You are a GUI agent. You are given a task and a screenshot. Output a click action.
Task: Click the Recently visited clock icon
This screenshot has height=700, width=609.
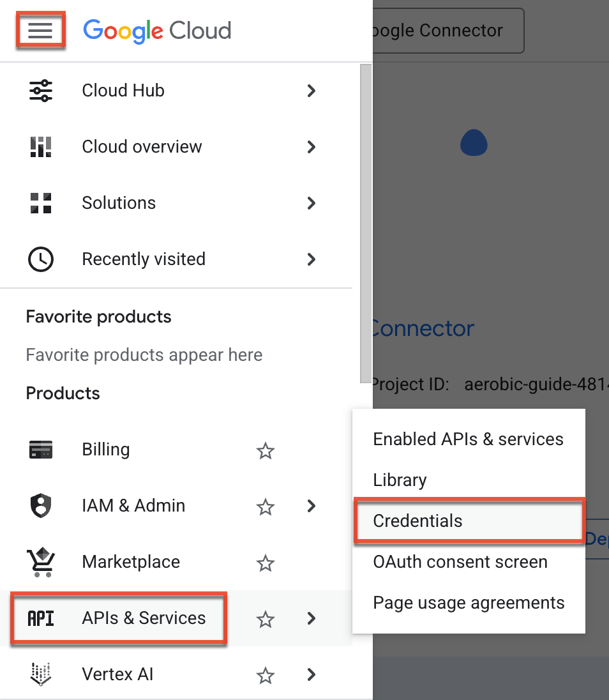pyautogui.click(x=41, y=259)
